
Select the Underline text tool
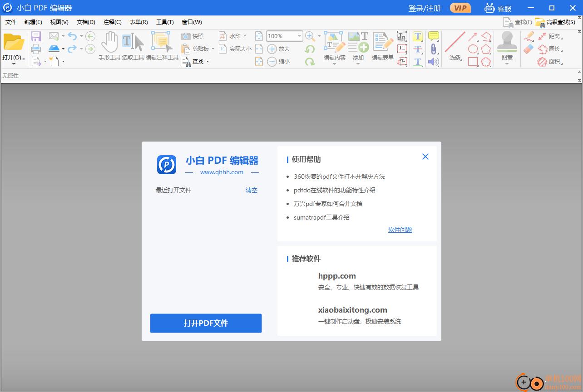pos(418,62)
